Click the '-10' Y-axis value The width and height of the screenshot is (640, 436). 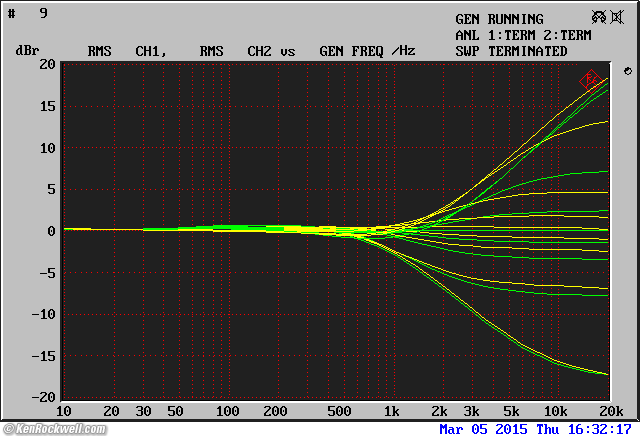click(x=44, y=314)
